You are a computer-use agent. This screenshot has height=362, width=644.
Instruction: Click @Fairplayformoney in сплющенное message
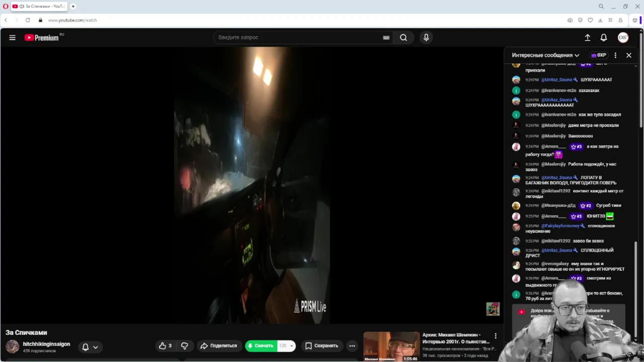[x=560, y=226]
